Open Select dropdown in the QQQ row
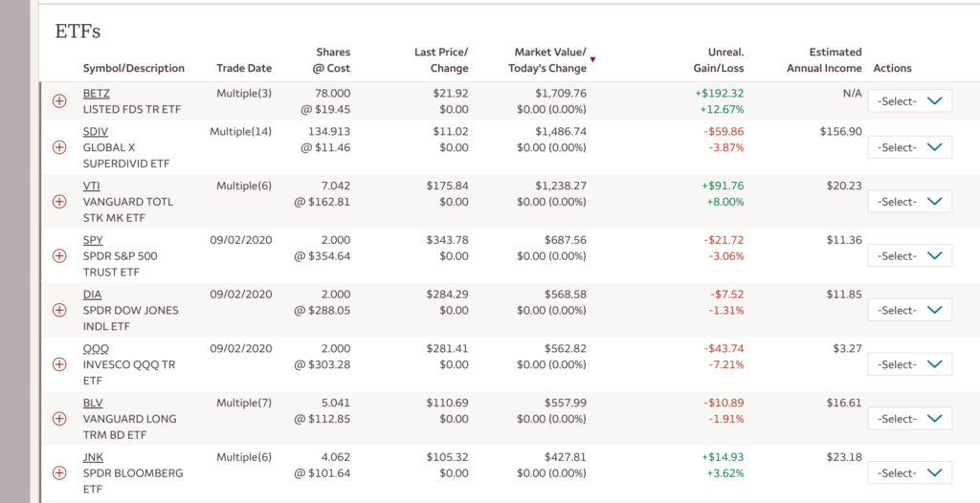 (x=909, y=364)
